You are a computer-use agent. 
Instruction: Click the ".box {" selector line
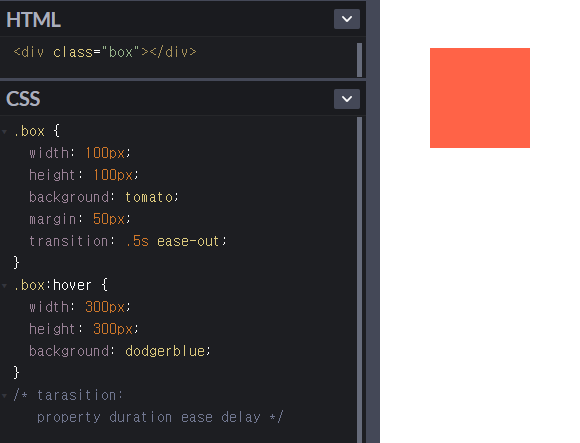37,131
